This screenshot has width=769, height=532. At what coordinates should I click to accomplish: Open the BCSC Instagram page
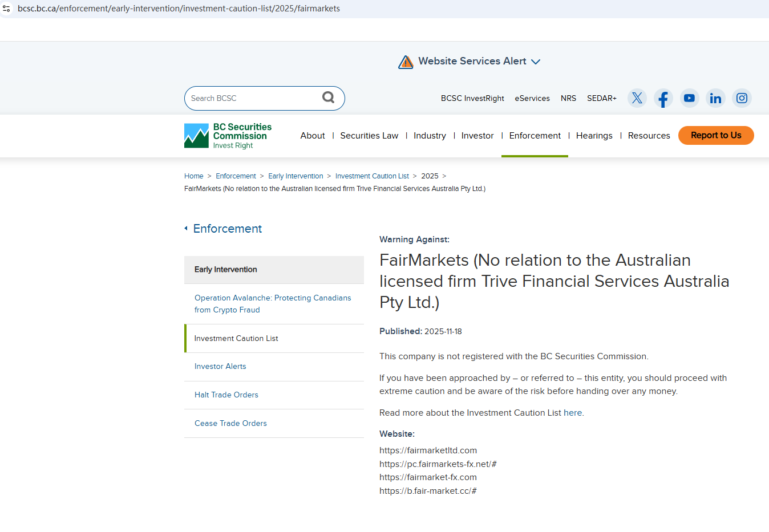coord(742,98)
